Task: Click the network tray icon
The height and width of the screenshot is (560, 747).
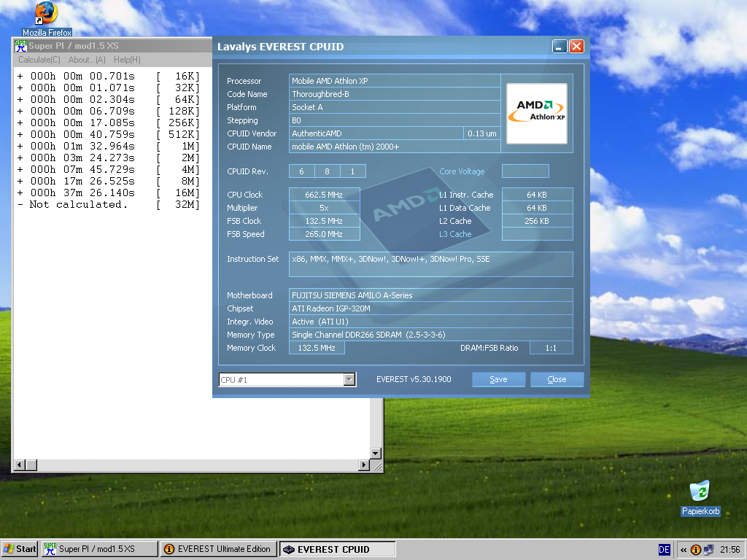Action: [x=708, y=550]
